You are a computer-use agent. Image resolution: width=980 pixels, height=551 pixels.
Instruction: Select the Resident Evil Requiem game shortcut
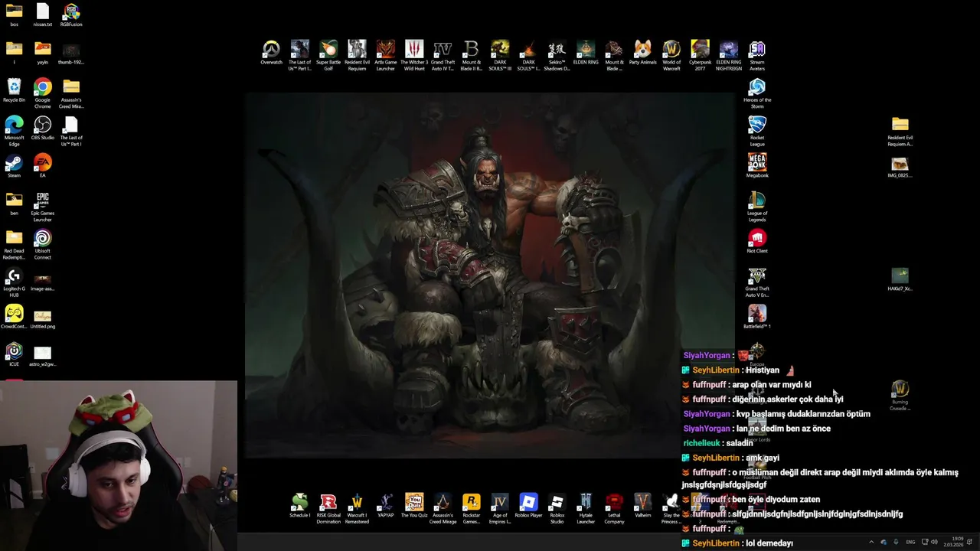tap(357, 56)
